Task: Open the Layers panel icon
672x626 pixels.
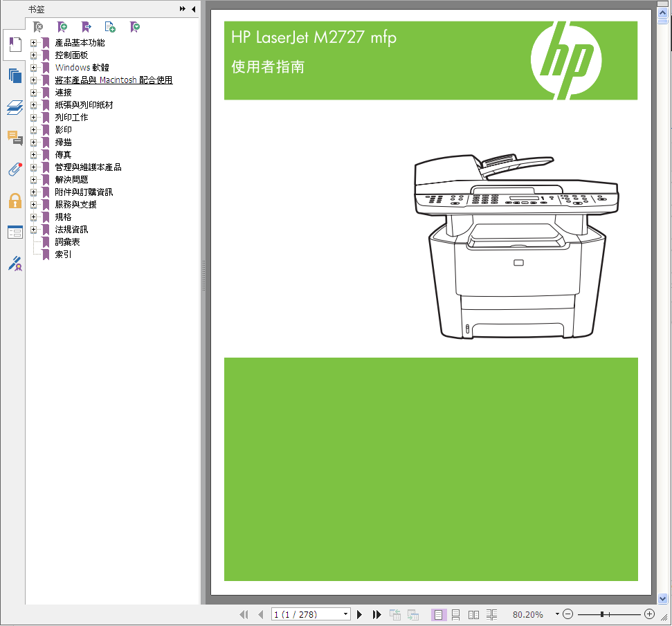Action: point(15,107)
